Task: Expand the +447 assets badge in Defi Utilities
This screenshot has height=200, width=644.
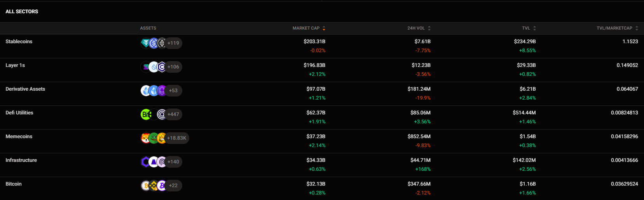Action: [173, 114]
